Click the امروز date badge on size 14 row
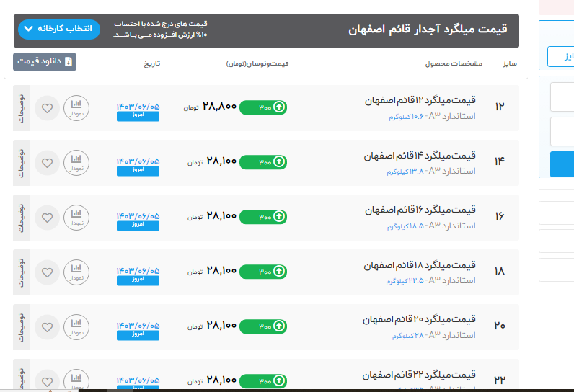Screen dimensions: 574x392 [x=138, y=171]
